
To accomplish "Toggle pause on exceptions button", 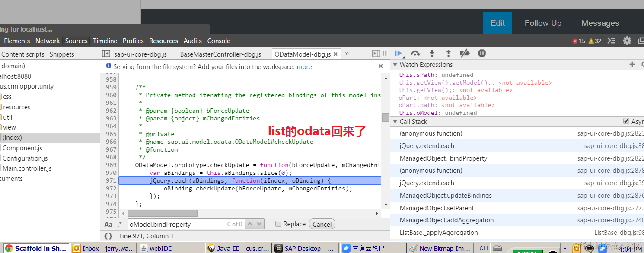I will pos(482,53).
